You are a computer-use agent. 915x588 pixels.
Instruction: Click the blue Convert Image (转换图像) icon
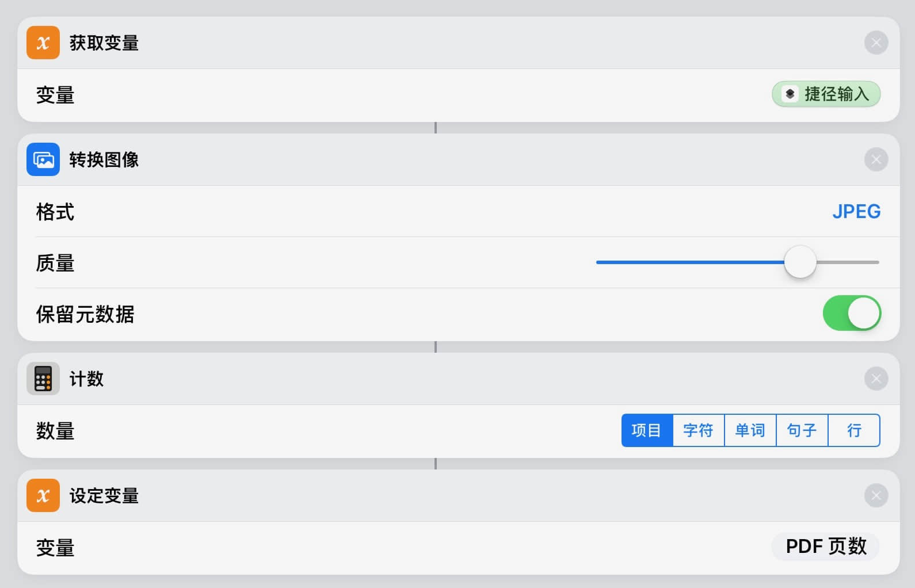click(43, 159)
